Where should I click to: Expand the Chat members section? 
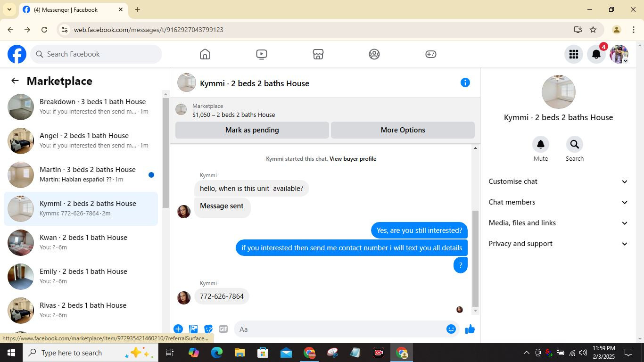click(x=558, y=202)
